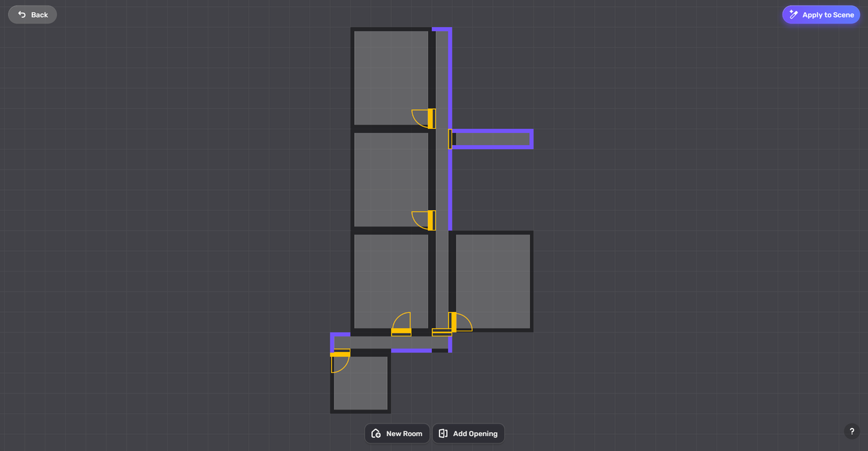Screen dimensions: 868x451
Task: Click Add Opening tool
Action: 468,433
